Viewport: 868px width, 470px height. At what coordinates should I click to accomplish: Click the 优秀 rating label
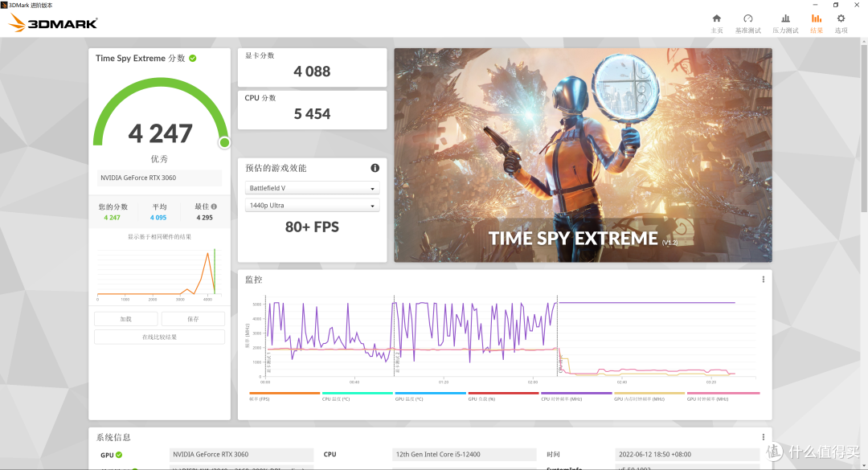tap(159, 159)
